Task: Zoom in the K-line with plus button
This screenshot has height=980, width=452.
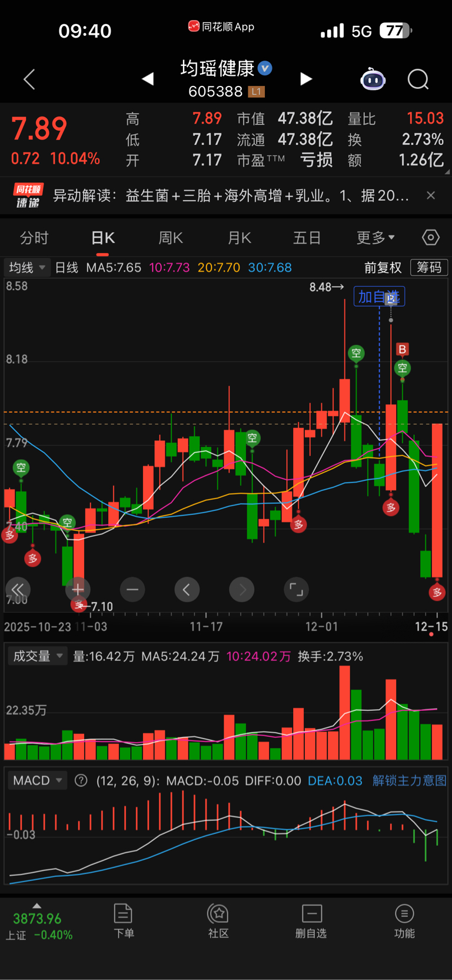Action: point(78,590)
